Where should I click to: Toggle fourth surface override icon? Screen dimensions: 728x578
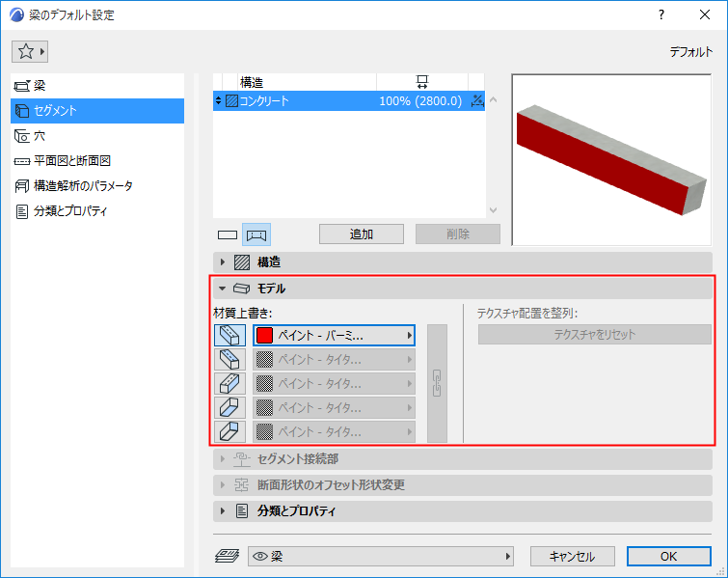229,408
